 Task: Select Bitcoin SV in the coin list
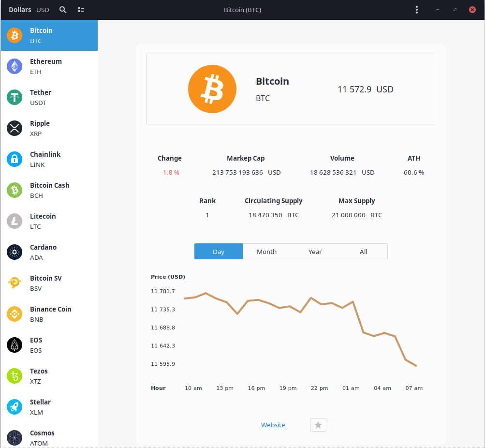(x=49, y=283)
